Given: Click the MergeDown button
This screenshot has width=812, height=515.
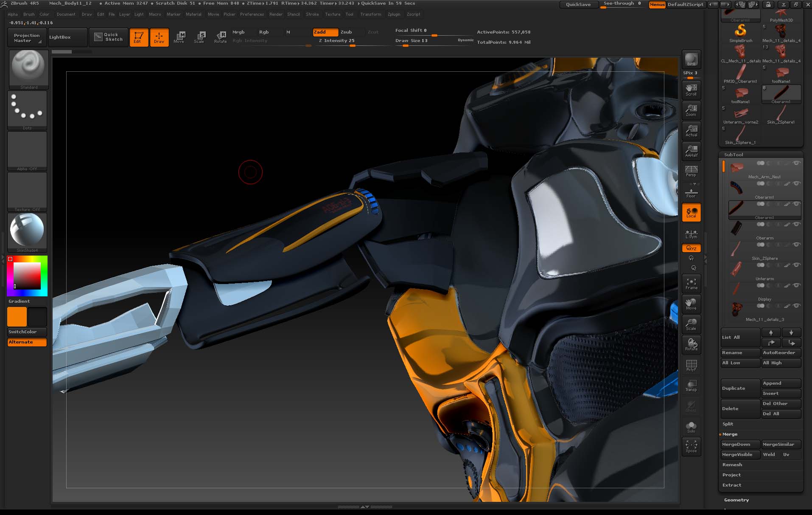Looking at the screenshot, I should pyautogui.click(x=740, y=444).
